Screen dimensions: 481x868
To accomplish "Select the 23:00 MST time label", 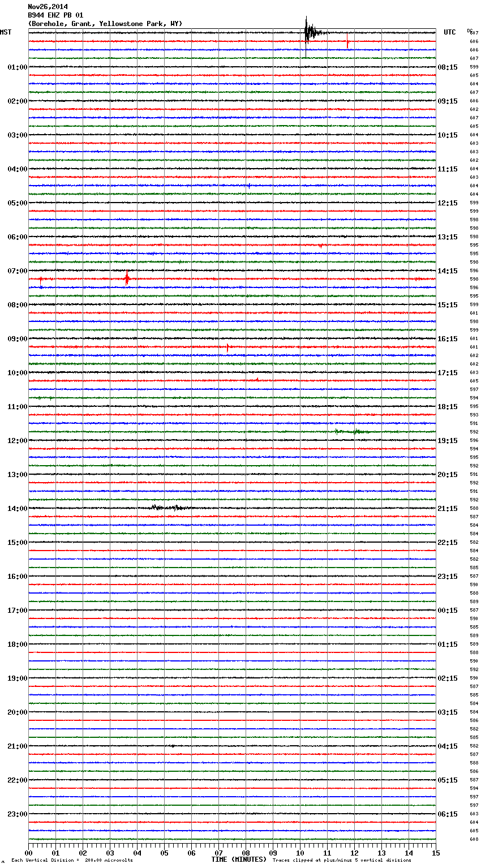I will click(x=18, y=814).
